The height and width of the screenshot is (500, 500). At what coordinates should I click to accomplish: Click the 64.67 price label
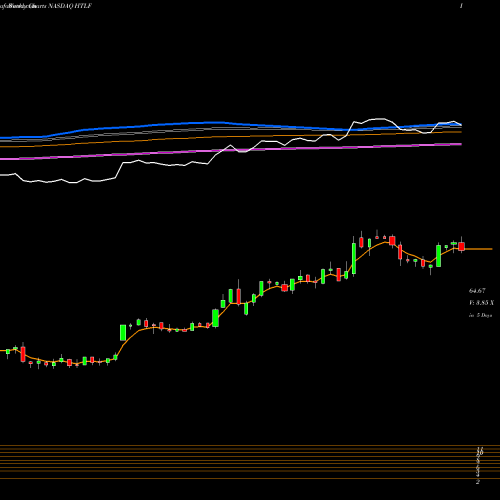pos(477,291)
